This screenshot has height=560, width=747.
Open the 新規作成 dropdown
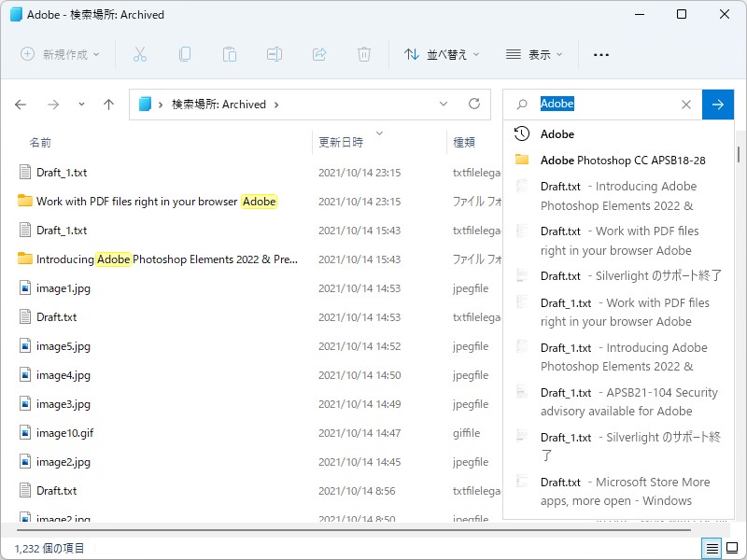pyautogui.click(x=60, y=54)
